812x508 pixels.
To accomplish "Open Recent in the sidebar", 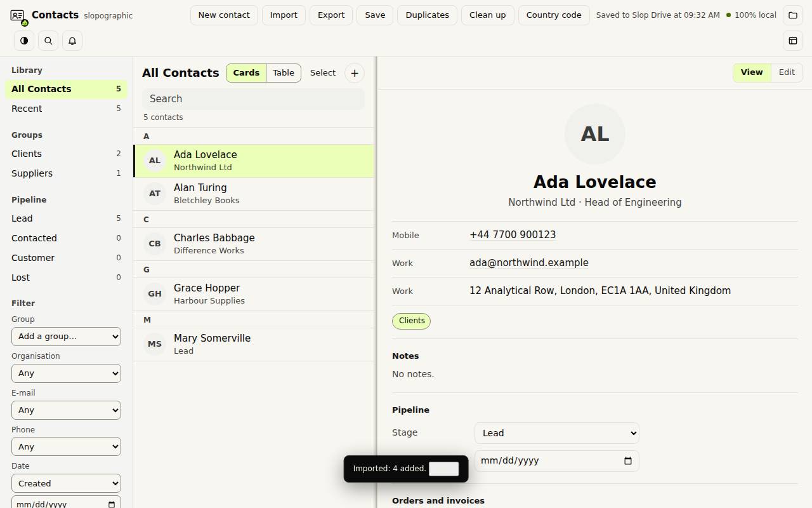I will click(x=66, y=109).
